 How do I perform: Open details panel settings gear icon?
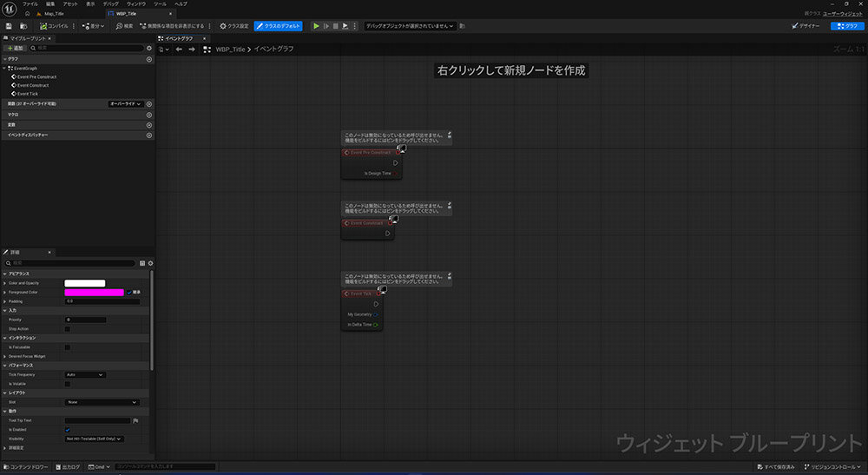pos(150,263)
